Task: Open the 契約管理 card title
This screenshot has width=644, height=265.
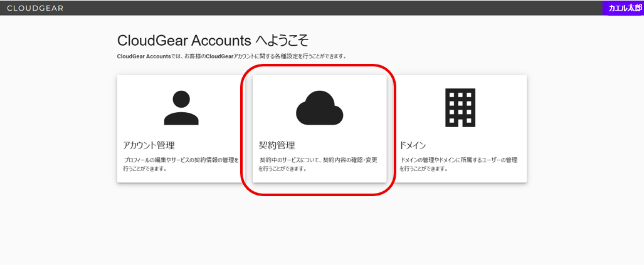Action: [x=277, y=145]
